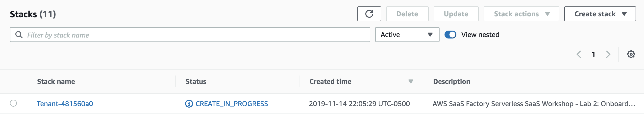This screenshot has height=115, width=644.
Task: Go to previous page arrow
Action: [578, 54]
